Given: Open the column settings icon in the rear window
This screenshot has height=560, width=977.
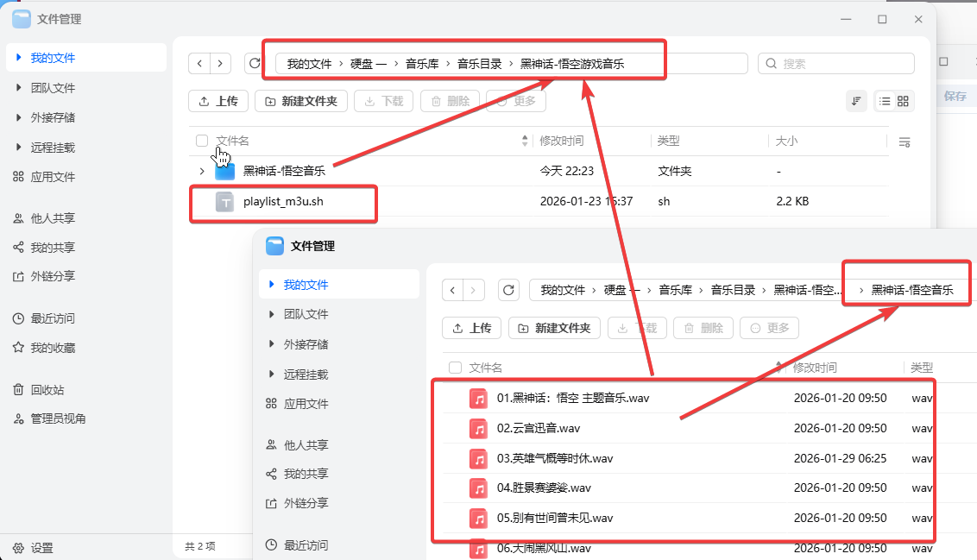Looking at the screenshot, I should [x=905, y=142].
